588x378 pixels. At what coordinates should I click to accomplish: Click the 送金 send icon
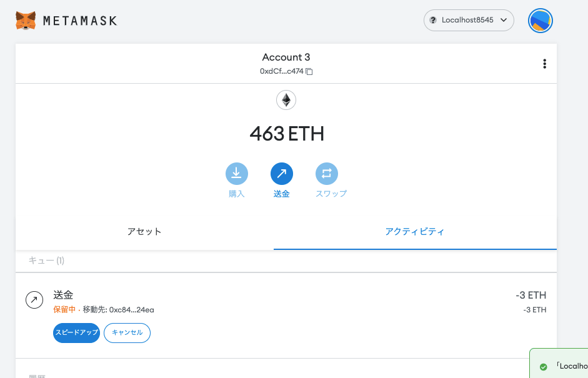pyautogui.click(x=282, y=174)
